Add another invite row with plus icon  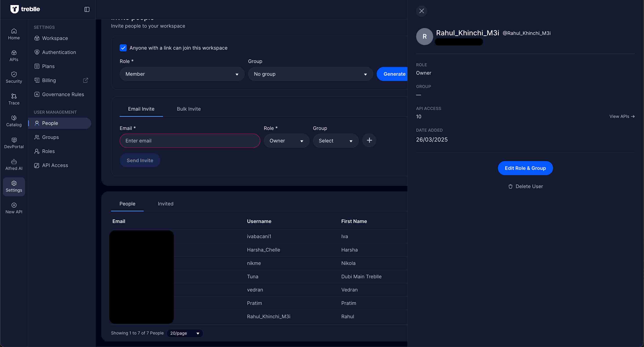(369, 140)
